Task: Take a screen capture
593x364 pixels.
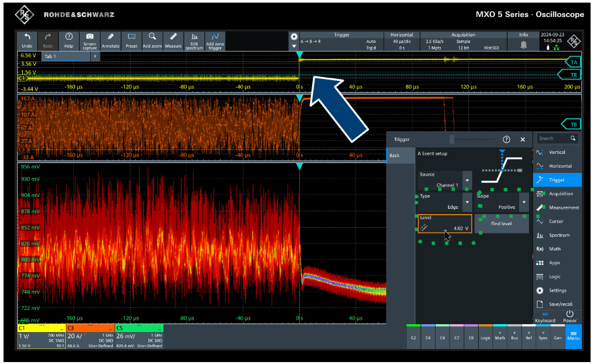Action: 89,40
